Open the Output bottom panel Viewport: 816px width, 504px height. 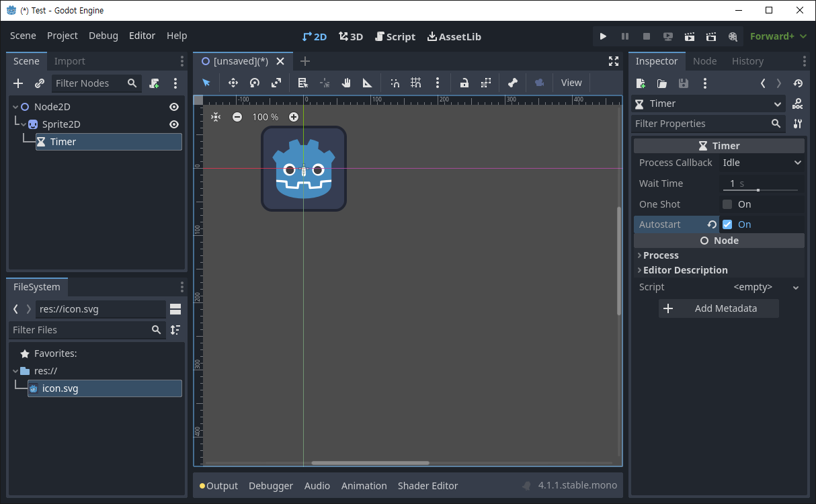tap(218, 486)
